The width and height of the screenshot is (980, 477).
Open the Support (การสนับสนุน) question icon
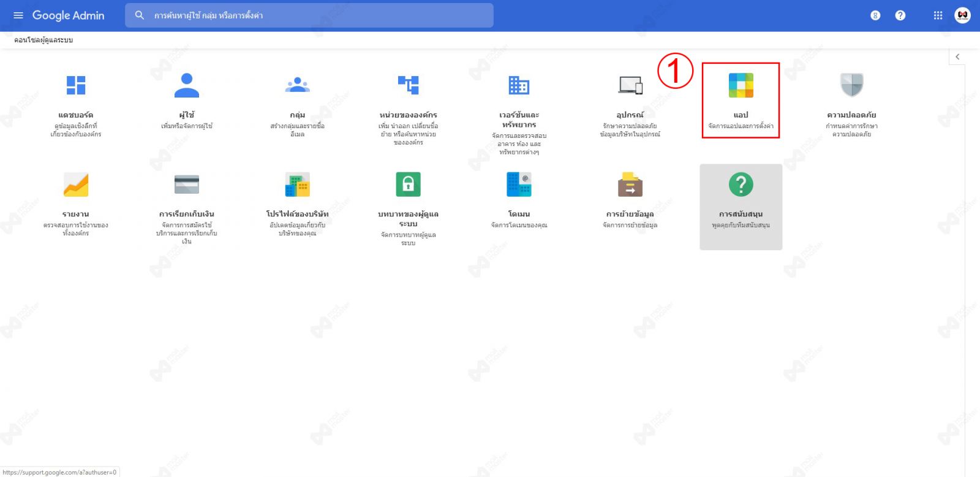(x=741, y=185)
